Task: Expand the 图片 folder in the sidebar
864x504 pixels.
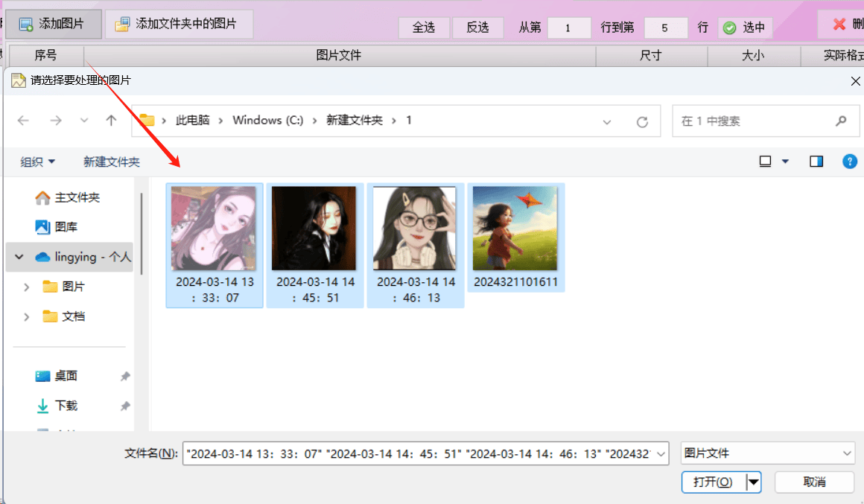Action: (28, 287)
